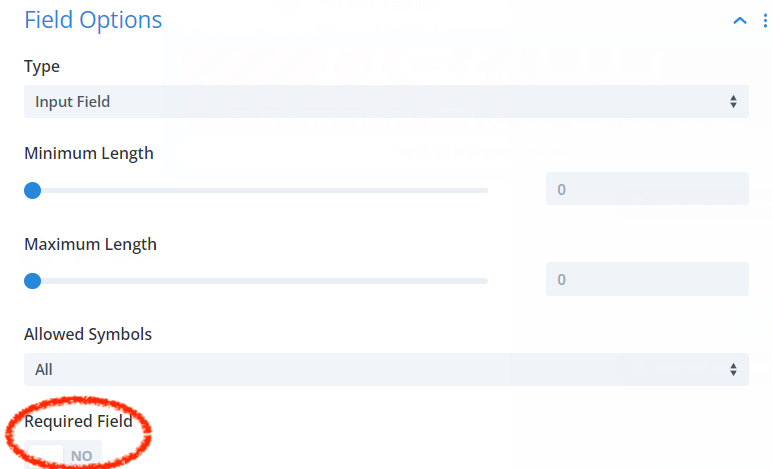Click the Type dropdown up-down arrows
The width and height of the screenshot is (772, 469).
tap(733, 102)
